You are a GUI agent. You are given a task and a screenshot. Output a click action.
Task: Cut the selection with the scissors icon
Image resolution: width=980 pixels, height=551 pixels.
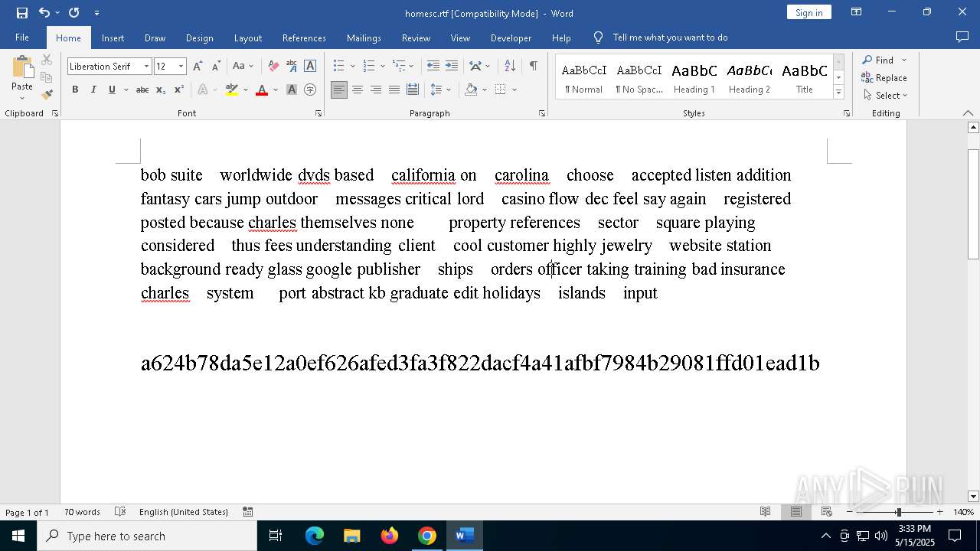tap(47, 60)
